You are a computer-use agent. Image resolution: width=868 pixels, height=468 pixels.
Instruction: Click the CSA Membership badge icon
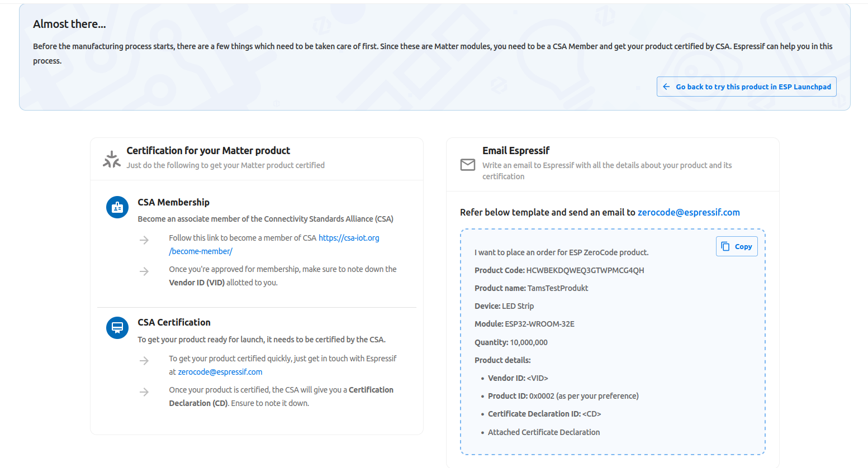pos(117,207)
